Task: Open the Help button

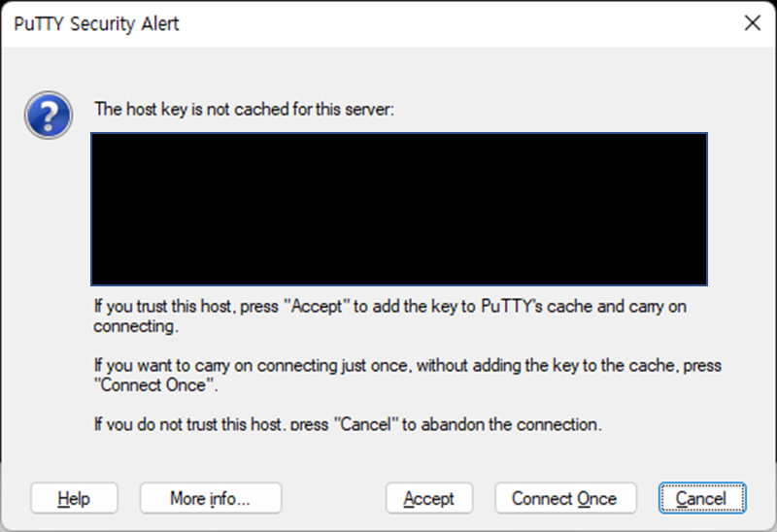Action: [74, 498]
